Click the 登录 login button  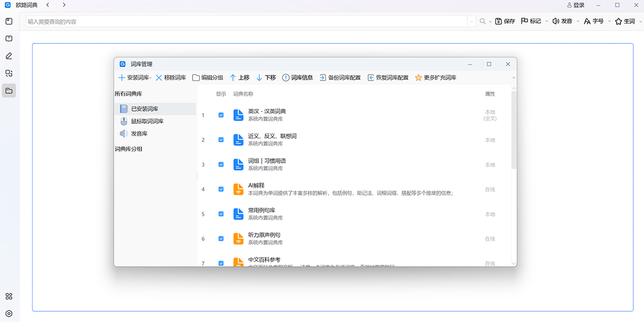coord(576,5)
